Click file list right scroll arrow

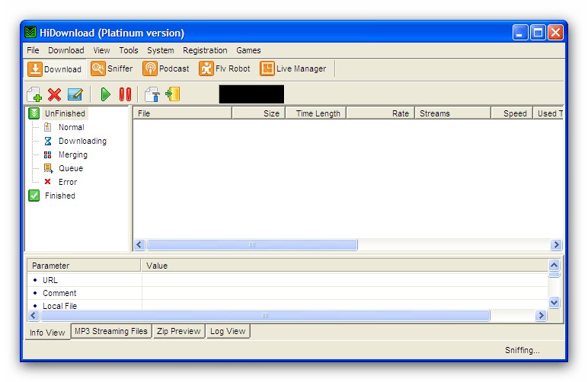556,244
